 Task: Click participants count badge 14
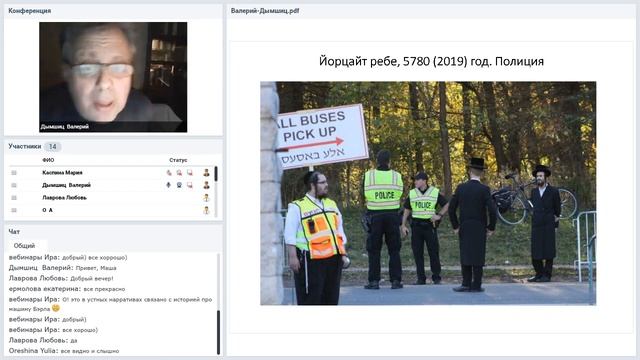point(53,147)
